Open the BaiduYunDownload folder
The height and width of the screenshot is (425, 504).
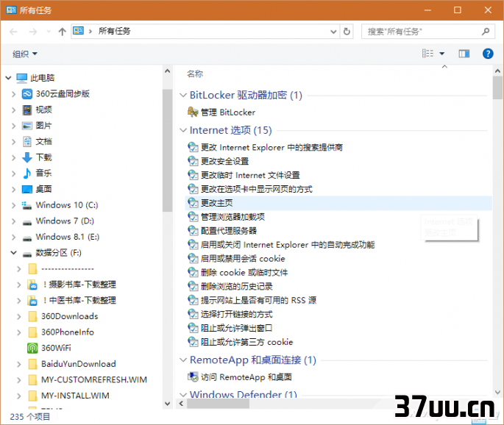coord(79,364)
